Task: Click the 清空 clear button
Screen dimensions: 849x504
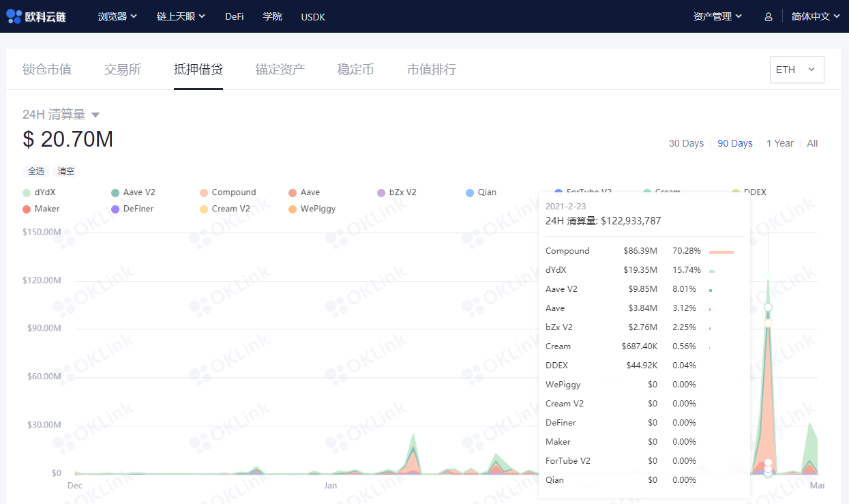Action: click(65, 171)
